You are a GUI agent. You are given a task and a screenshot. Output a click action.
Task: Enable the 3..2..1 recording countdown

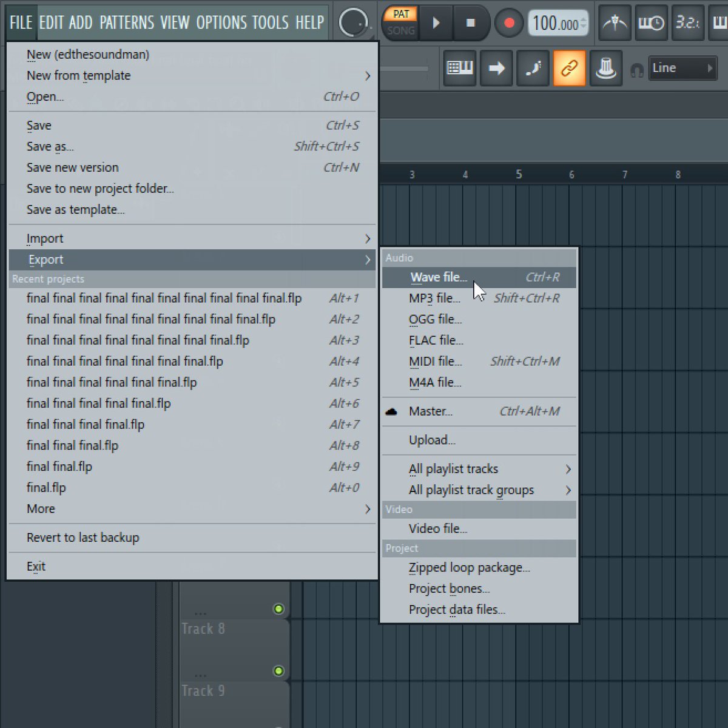[x=687, y=24]
